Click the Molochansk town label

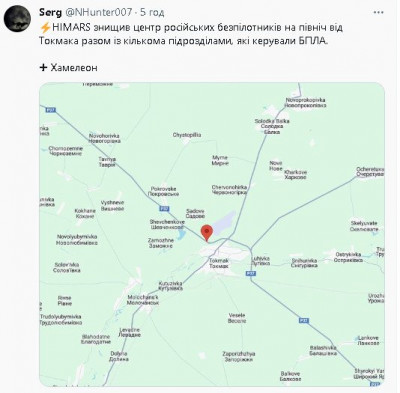pos(143,300)
